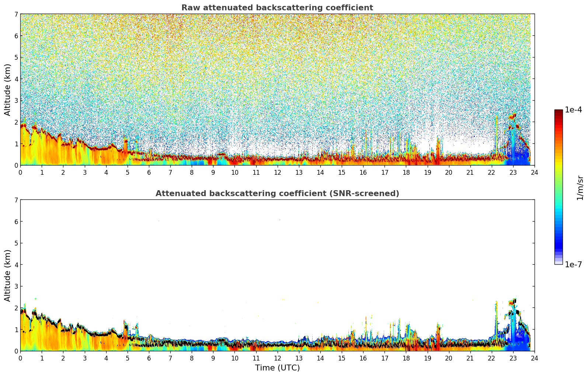Click altitude tick '2' on the raw plot
The width and height of the screenshot is (588, 376).
(x=16, y=122)
